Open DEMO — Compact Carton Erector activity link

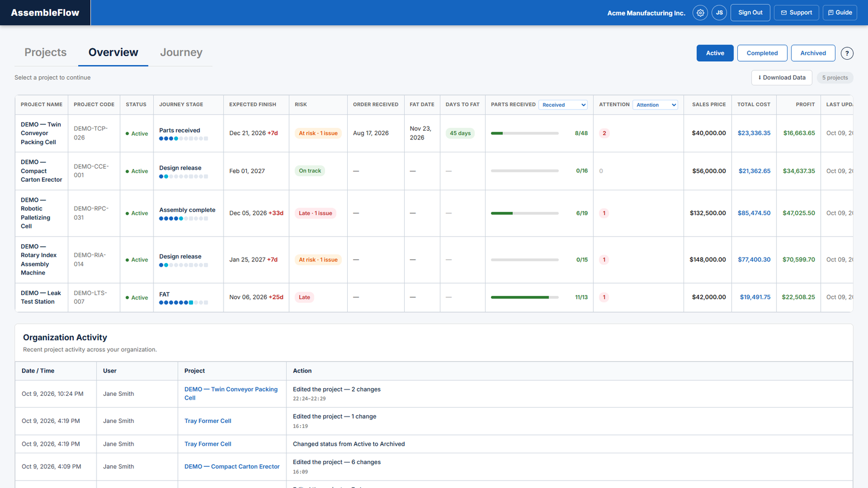[x=232, y=466]
